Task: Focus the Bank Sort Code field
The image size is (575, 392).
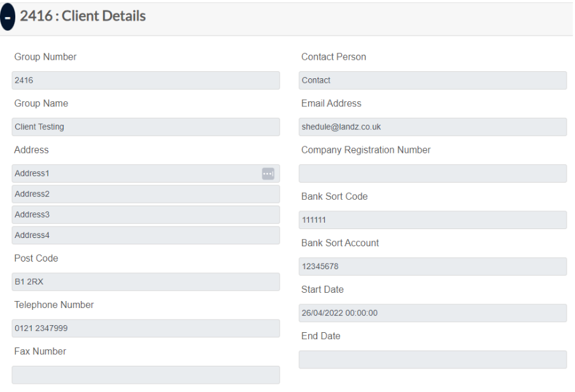Action: point(432,220)
